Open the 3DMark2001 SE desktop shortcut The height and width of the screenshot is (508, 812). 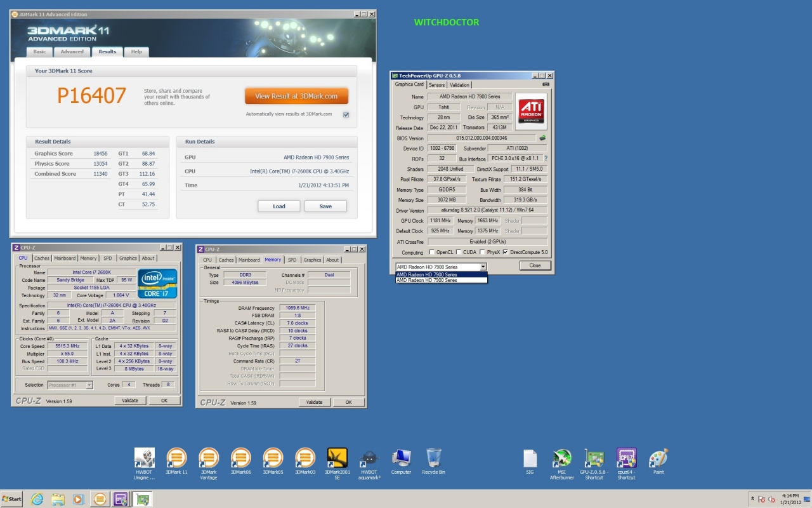337,458
